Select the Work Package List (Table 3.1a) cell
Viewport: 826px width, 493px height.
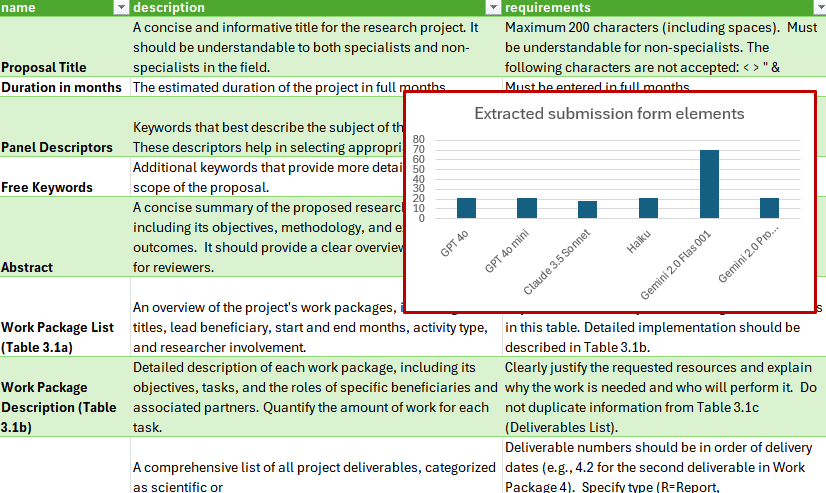(x=65, y=317)
